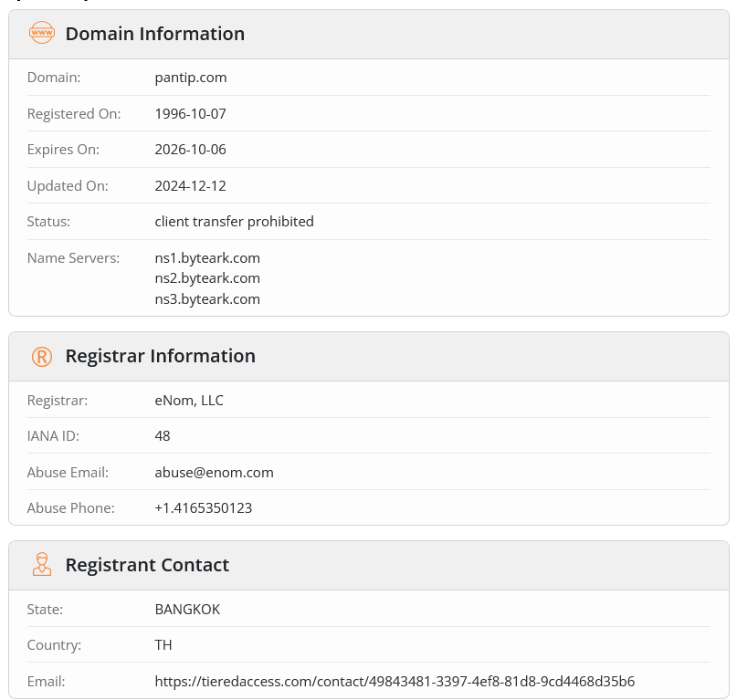Image resolution: width=737 pixels, height=700 pixels.
Task: Click the ns3.byteark.com name server
Action: coord(207,298)
